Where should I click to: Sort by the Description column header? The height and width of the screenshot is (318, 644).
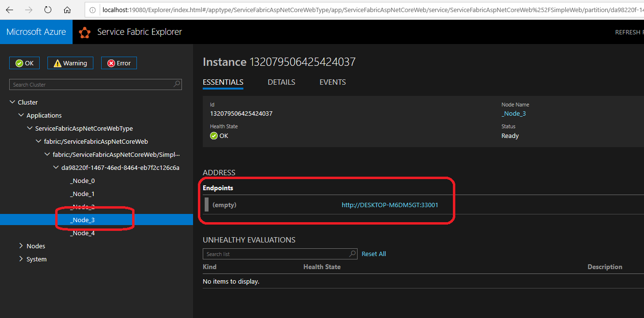tap(605, 267)
